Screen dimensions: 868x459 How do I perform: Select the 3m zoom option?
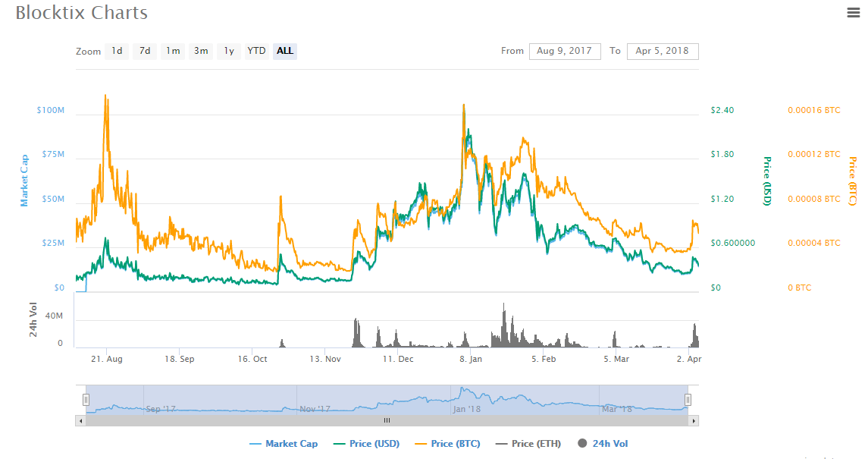[201, 51]
